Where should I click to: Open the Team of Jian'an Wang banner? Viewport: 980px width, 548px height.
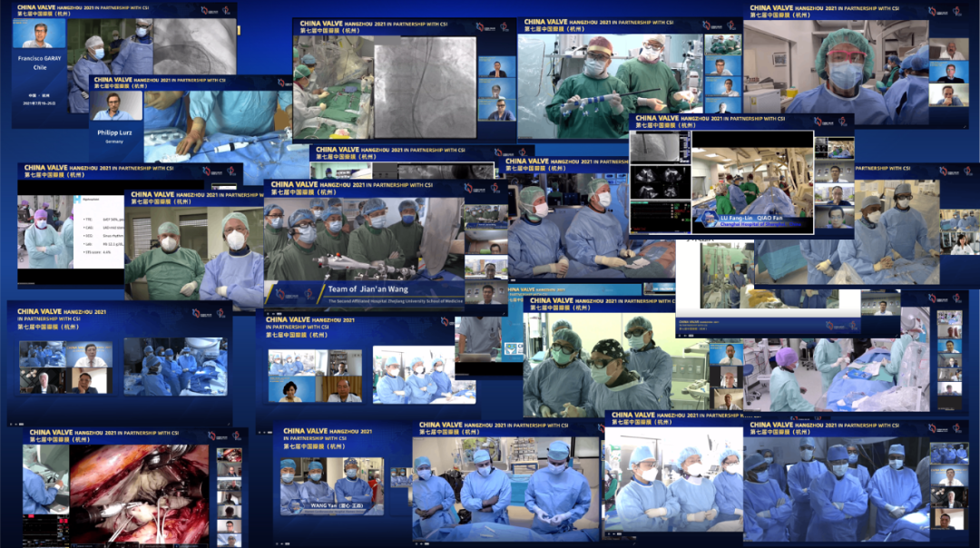click(362, 290)
